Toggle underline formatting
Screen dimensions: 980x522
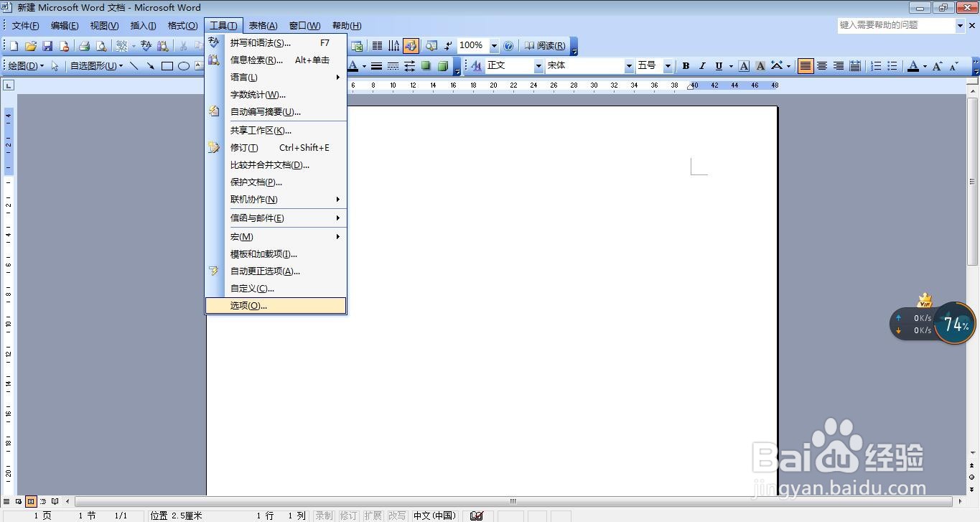pos(719,66)
